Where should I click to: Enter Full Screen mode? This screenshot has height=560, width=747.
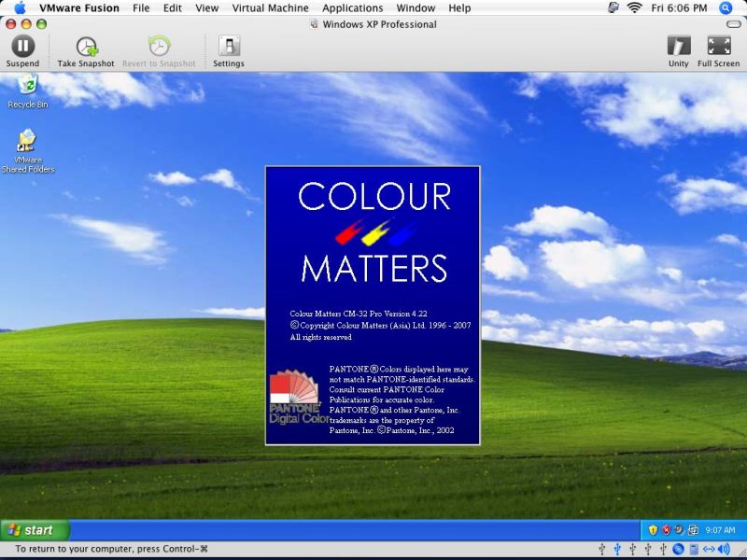tap(718, 51)
